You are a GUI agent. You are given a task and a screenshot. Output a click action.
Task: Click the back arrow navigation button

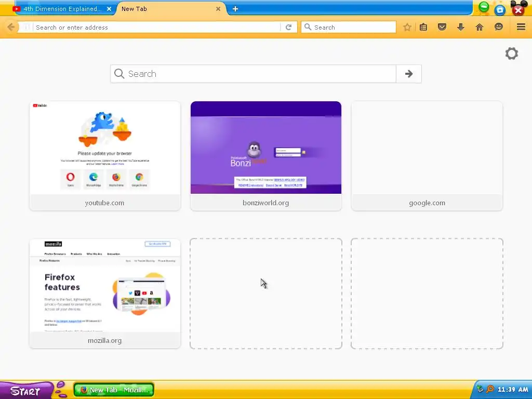pos(11,27)
